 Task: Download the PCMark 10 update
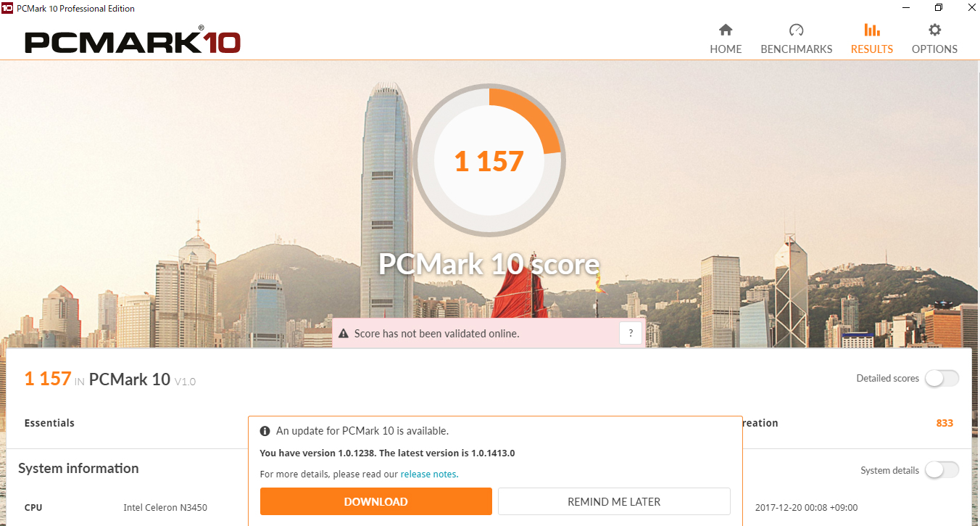pos(375,501)
